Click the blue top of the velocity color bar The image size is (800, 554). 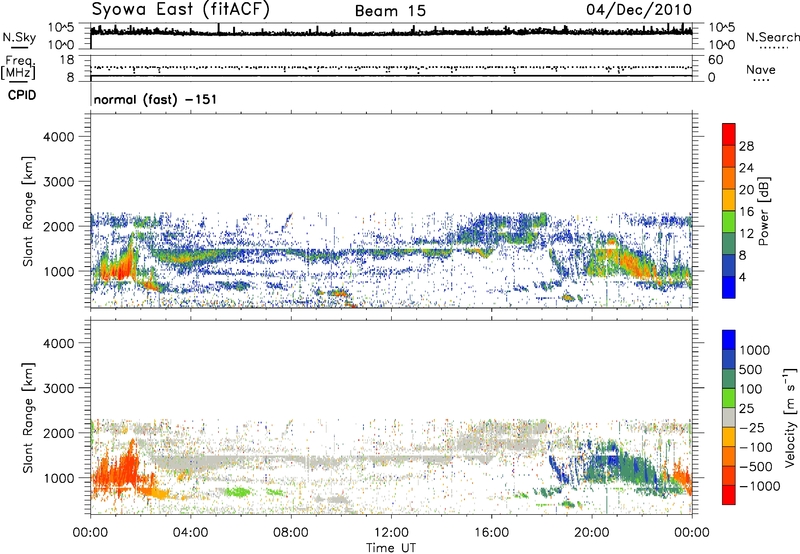(729, 340)
